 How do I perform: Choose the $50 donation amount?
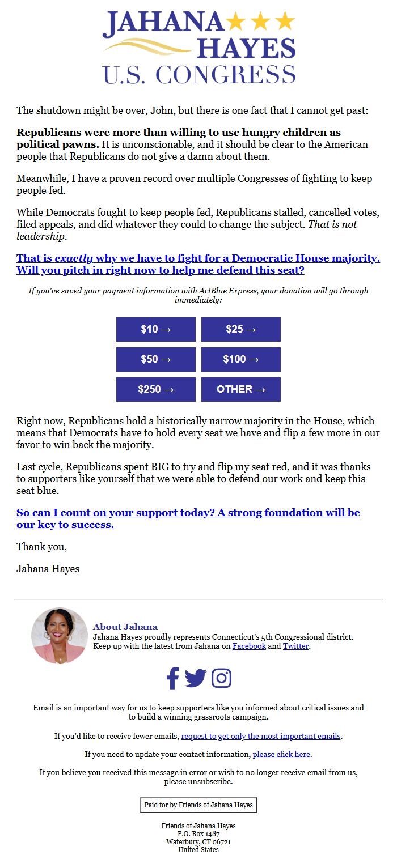point(156,359)
